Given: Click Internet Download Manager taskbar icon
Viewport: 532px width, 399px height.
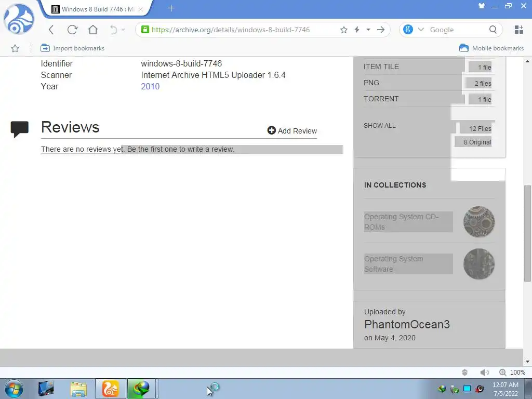Looking at the screenshot, I should tap(141, 389).
